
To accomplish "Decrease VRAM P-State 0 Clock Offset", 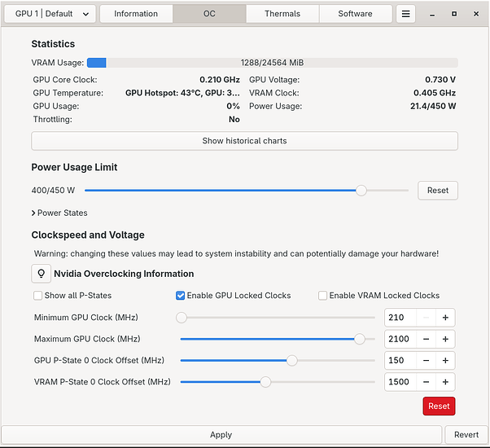I will 426,382.
